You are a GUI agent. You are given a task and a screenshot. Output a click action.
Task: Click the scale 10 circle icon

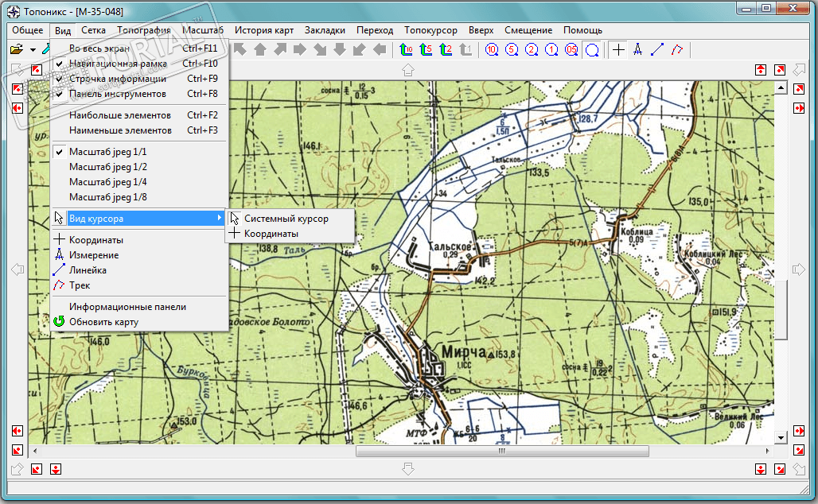[x=491, y=50]
